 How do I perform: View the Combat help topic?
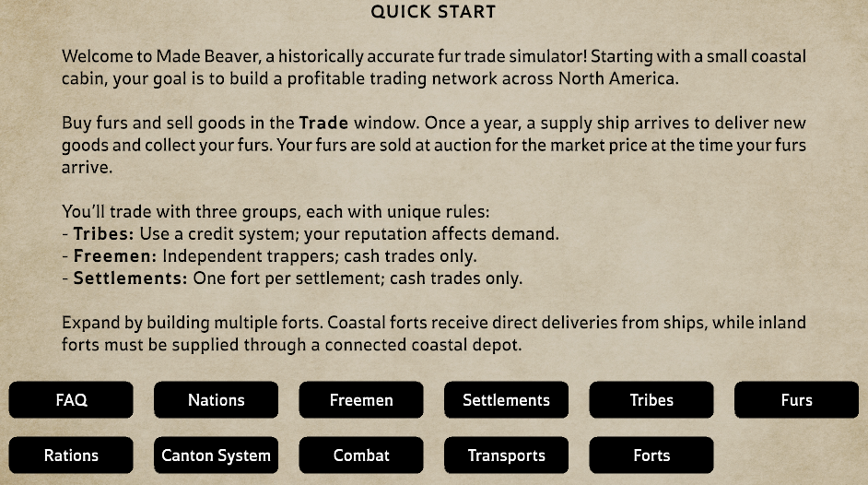point(361,455)
